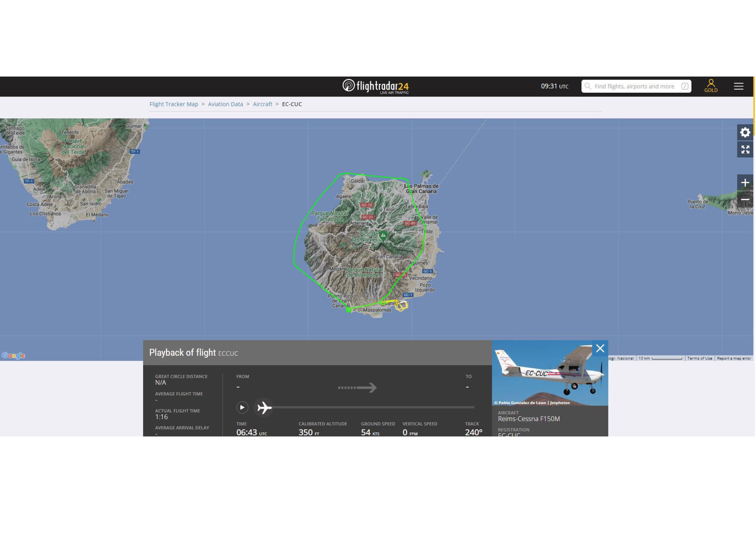Viewport: 756px width, 535px height.
Task: Click the Flightradar24 logo
Action: point(375,86)
